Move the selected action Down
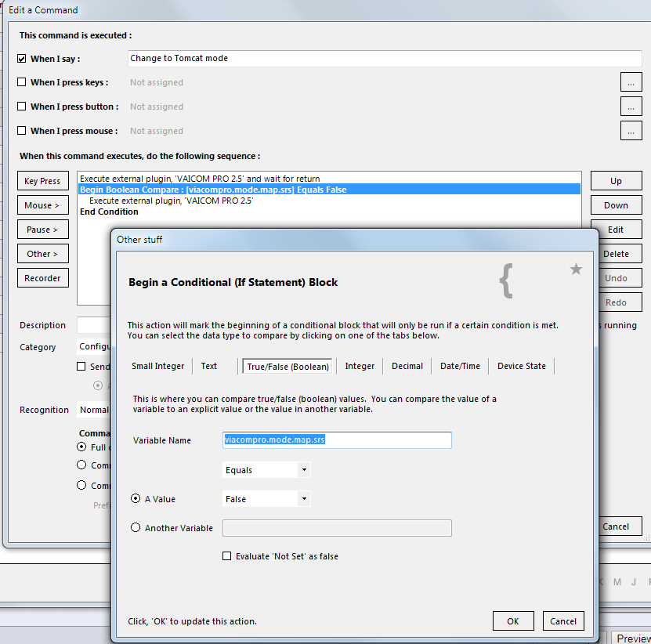This screenshot has width=651, height=644. click(616, 205)
